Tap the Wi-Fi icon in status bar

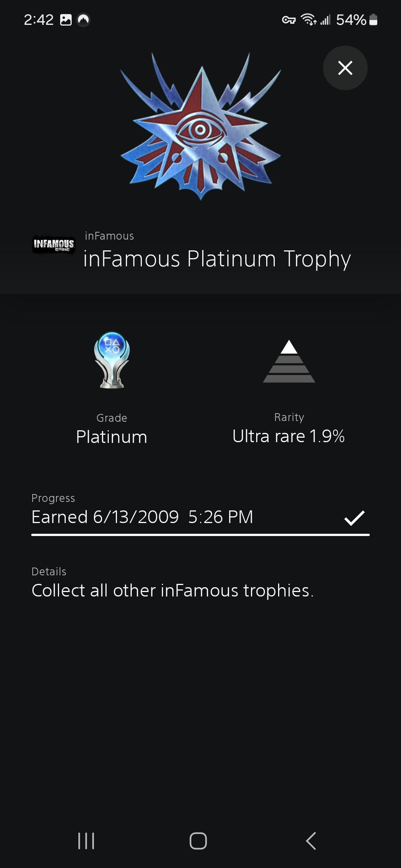tap(309, 19)
